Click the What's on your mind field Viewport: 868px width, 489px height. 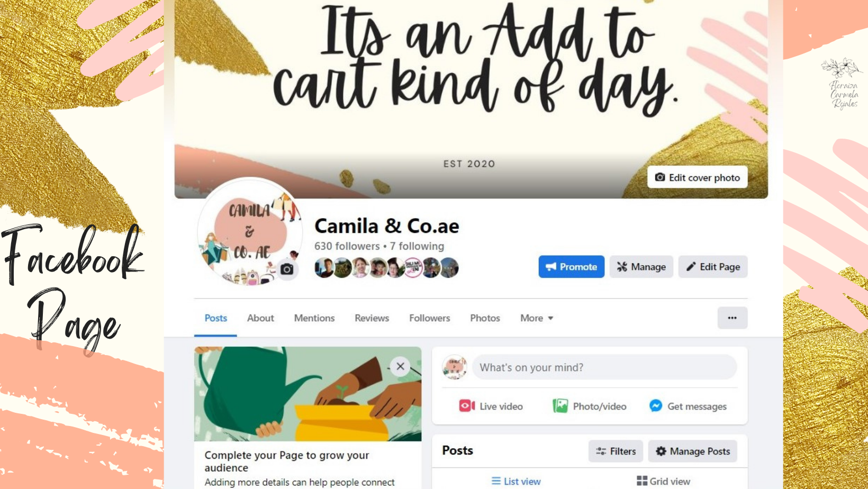[x=604, y=367]
